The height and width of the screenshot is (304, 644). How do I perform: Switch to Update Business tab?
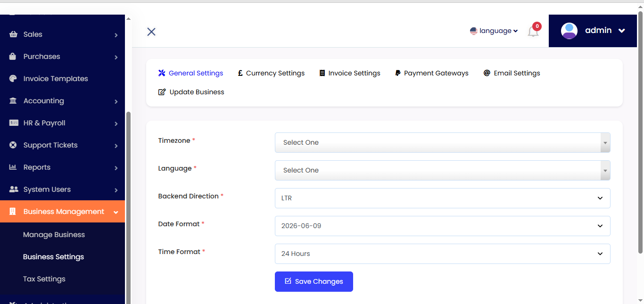(191, 92)
